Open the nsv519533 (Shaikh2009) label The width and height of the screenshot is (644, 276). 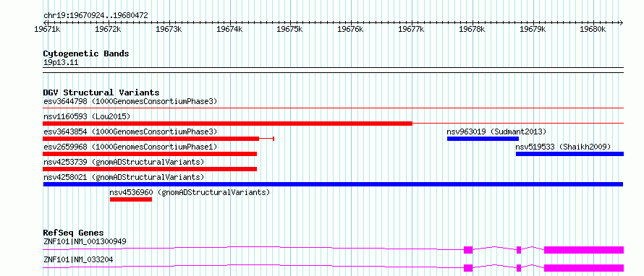pyautogui.click(x=564, y=147)
